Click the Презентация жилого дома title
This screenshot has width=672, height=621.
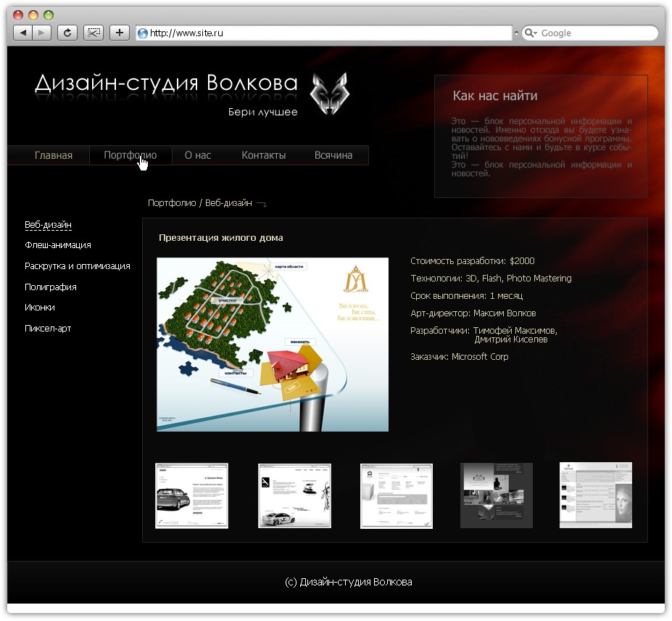(x=220, y=238)
